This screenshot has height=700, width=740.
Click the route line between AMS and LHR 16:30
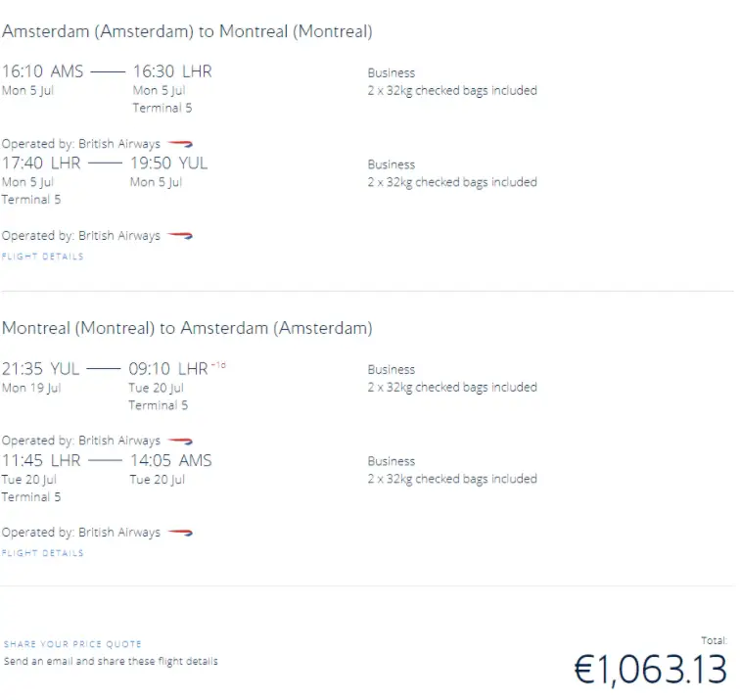click(x=108, y=71)
